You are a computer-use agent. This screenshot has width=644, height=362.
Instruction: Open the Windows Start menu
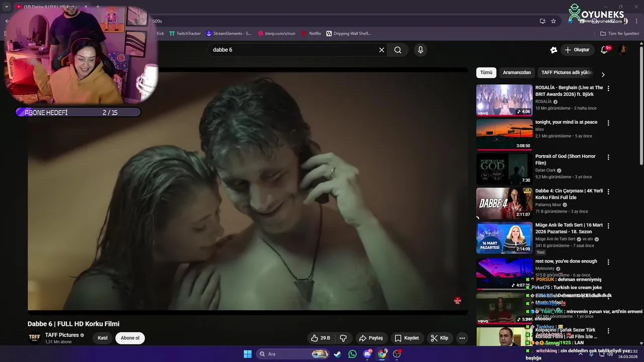point(248,354)
